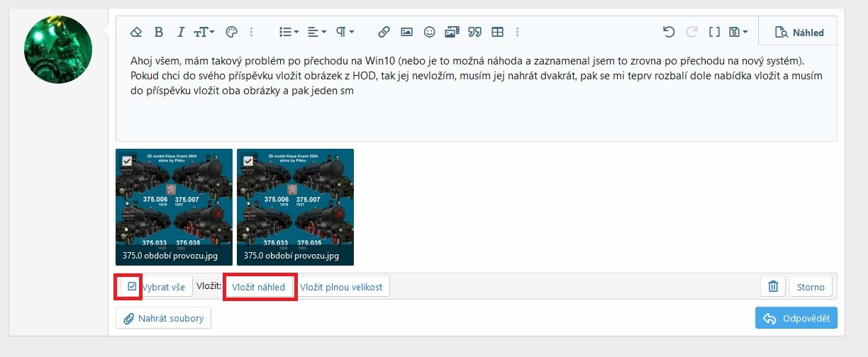Image resolution: width=868 pixels, height=357 pixels.
Task: Click the Vložit náhled button
Action: point(258,287)
